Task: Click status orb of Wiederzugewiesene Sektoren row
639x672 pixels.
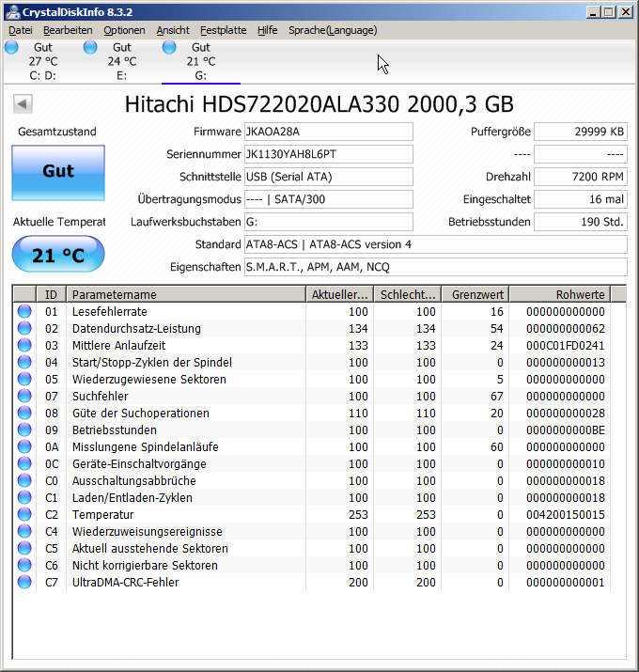Action: tap(24, 380)
